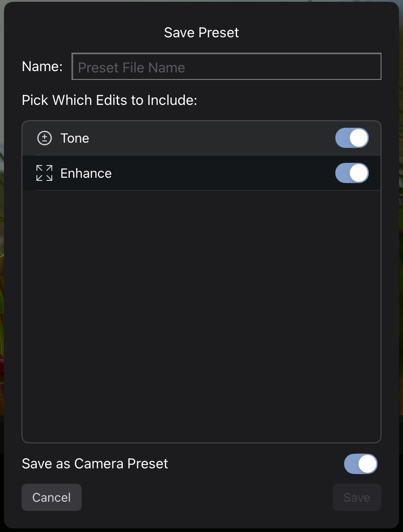Click the bottom border of the edits list
The image size is (403, 532).
tap(201, 442)
